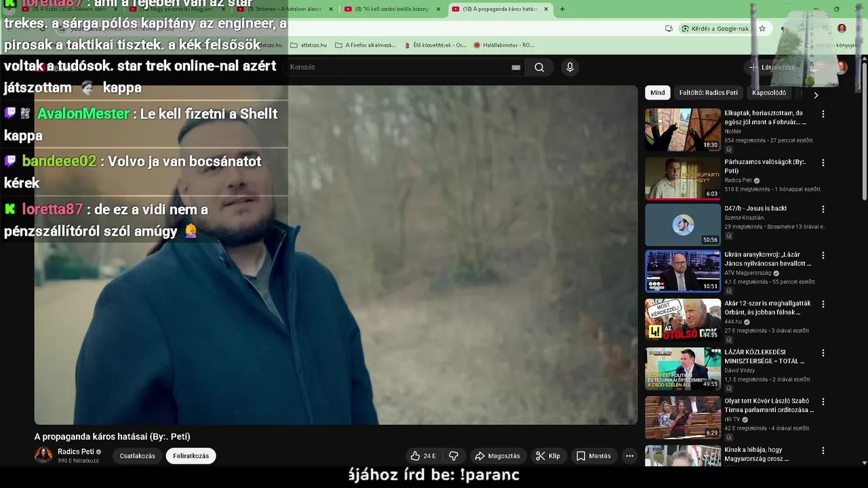Click the YouTube search magnifier button
868x488 pixels.
tap(539, 67)
